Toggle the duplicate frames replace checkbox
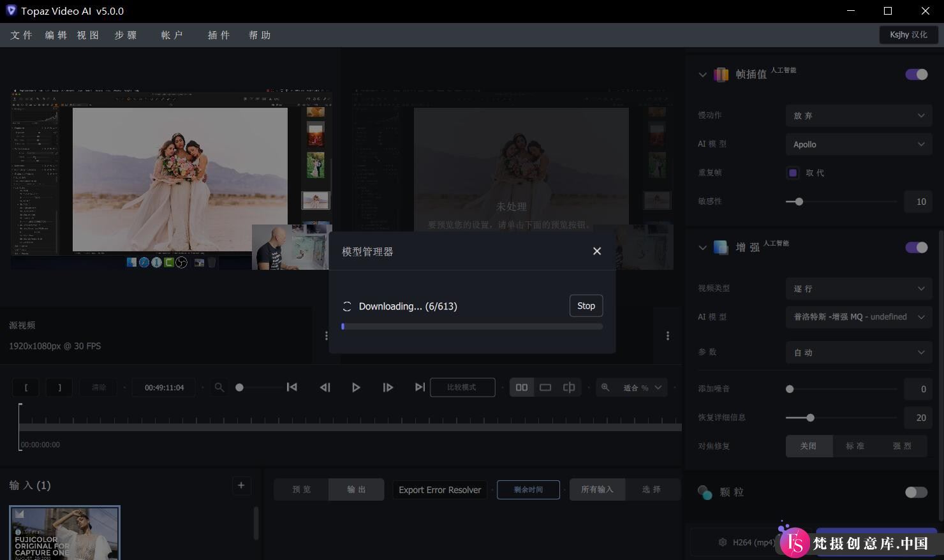This screenshot has width=944, height=560. point(793,173)
